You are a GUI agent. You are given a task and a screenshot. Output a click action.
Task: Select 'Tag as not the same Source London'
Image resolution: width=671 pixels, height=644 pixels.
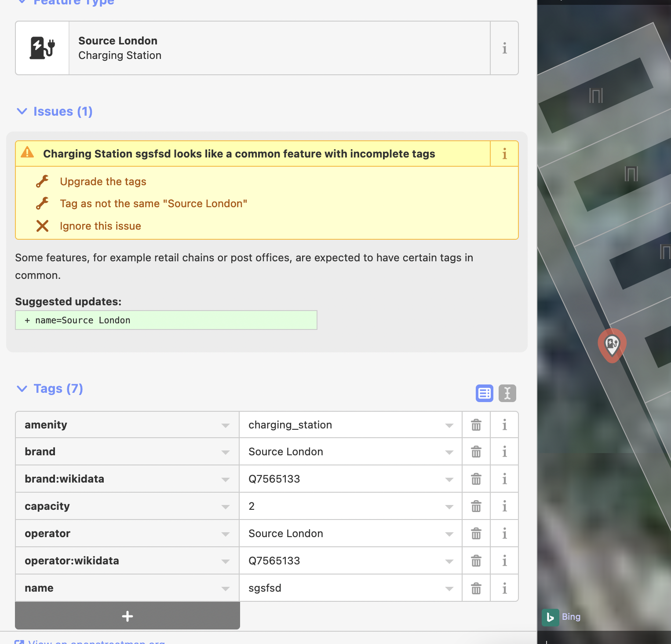pyautogui.click(x=153, y=203)
